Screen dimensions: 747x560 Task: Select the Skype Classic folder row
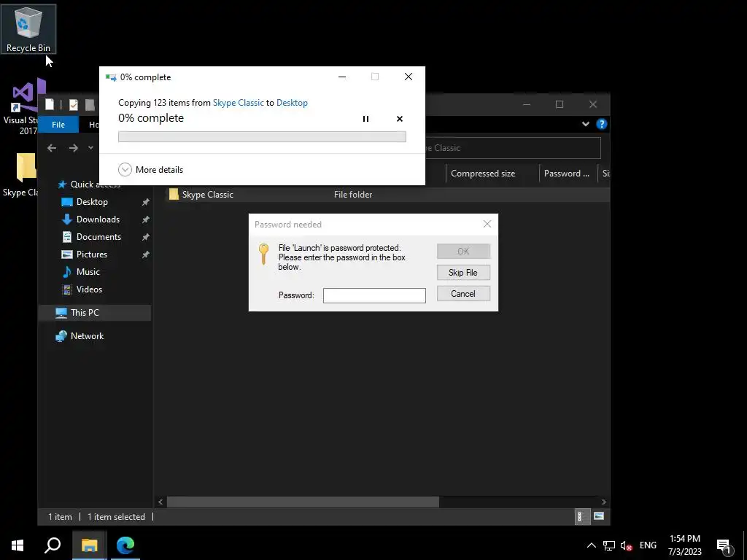[x=387, y=194]
